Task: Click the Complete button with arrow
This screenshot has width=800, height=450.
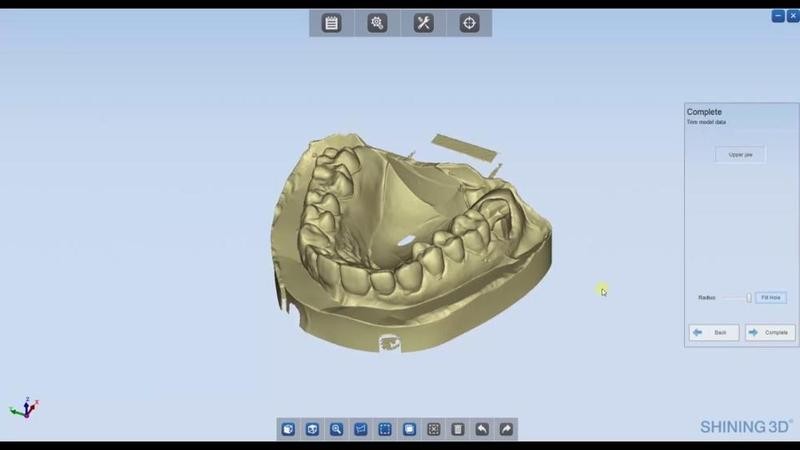Action: tap(770, 332)
